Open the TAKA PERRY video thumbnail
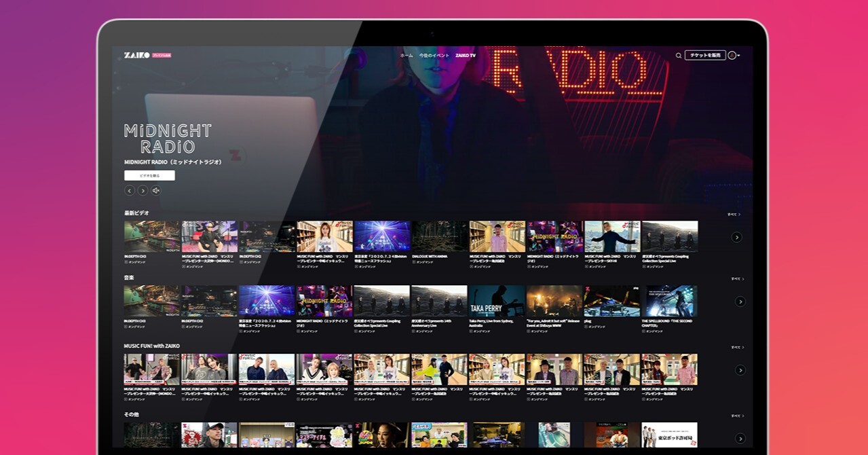The height and width of the screenshot is (455, 868). click(497, 301)
